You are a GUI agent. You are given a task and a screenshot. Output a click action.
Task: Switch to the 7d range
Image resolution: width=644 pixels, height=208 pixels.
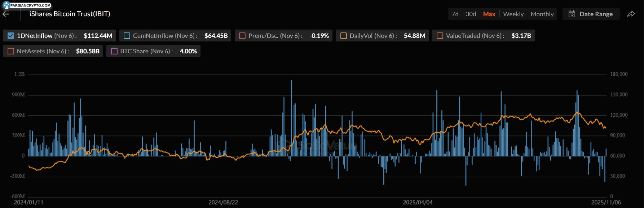pyautogui.click(x=455, y=14)
